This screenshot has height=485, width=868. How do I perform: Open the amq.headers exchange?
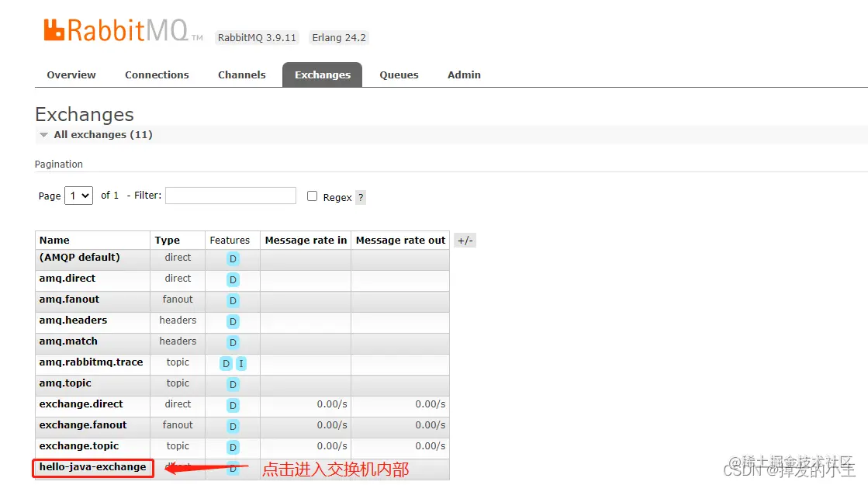coord(73,320)
